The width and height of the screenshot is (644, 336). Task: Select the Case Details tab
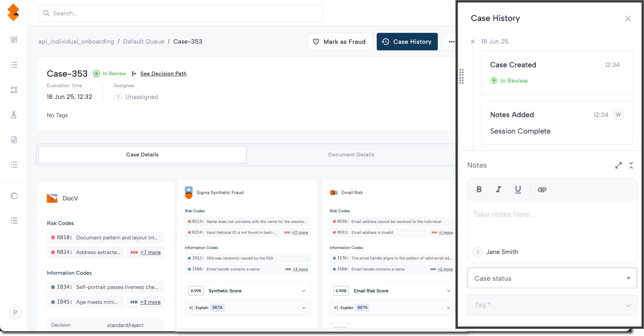(x=142, y=155)
